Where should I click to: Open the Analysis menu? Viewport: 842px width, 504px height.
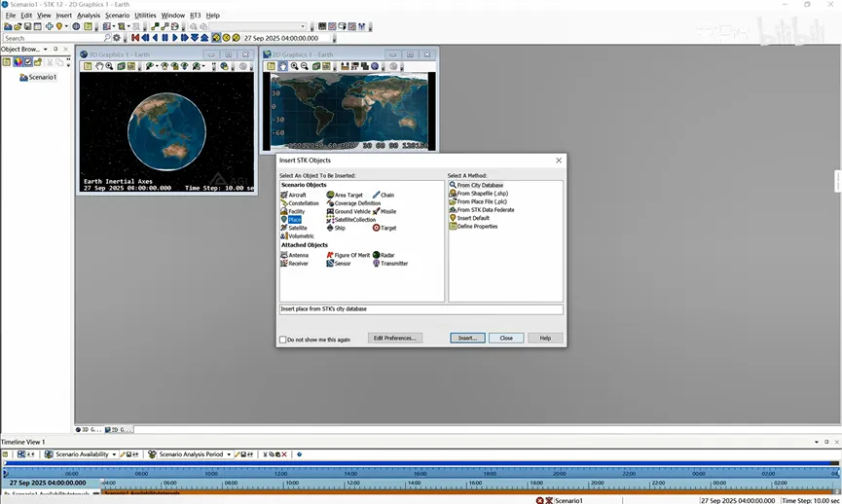[x=89, y=16]
